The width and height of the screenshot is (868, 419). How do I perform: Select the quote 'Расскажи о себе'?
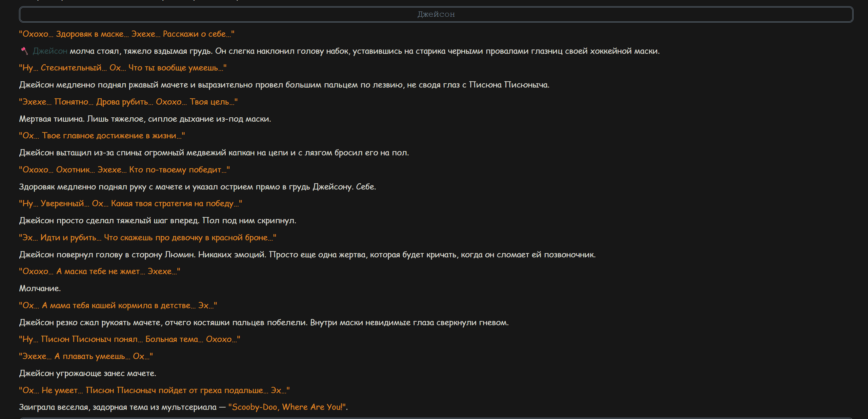[126, 34]
